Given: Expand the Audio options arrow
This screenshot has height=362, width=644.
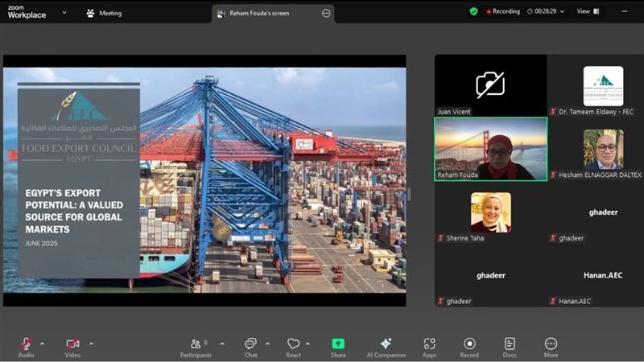Looking at the screenshot, I should tap(43, 343).
